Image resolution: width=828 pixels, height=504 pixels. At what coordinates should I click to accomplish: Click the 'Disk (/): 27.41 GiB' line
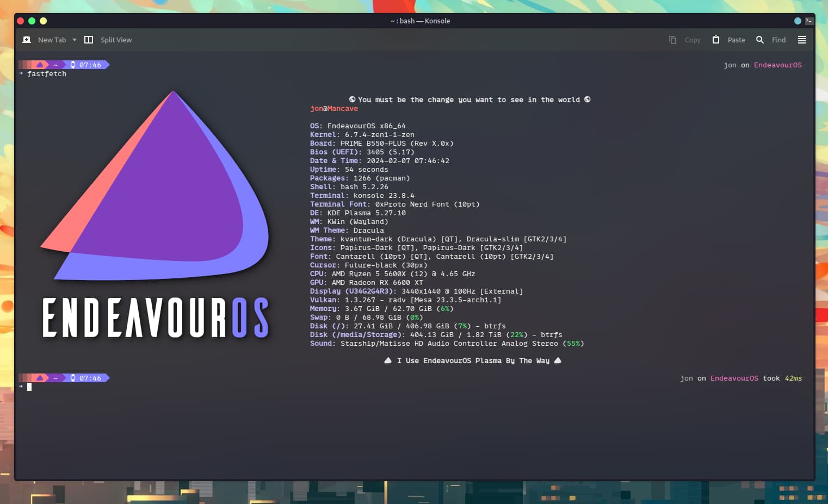pyautogui.click(x=408, y=326)
